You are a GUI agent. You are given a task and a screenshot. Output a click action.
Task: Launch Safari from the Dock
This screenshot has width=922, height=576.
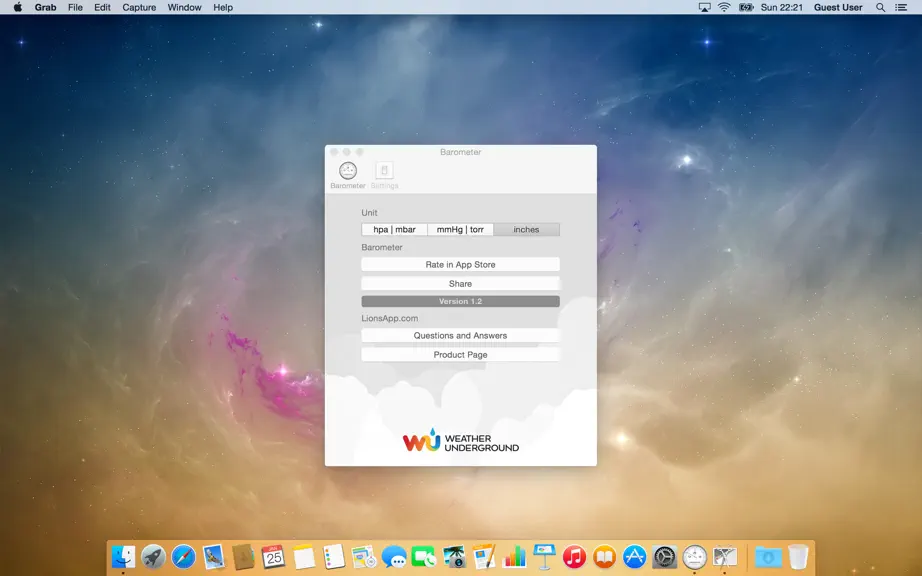pyautogui.click(x=183, y=556)
